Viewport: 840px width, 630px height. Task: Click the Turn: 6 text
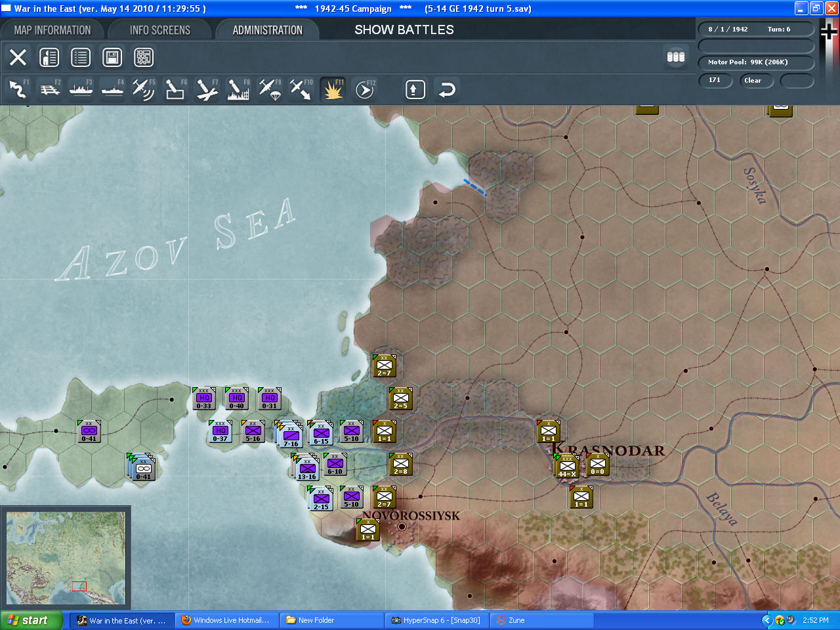coord(779,30)
